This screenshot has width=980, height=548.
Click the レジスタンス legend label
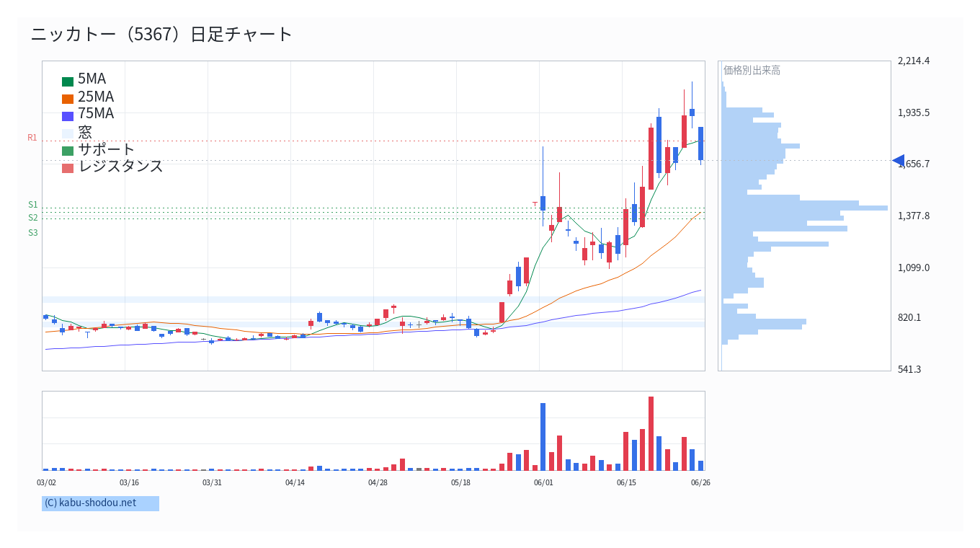click(121, 166)
